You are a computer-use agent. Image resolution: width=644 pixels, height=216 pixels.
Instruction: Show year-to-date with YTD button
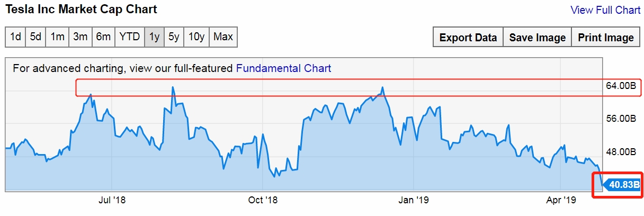pos(130,37)
